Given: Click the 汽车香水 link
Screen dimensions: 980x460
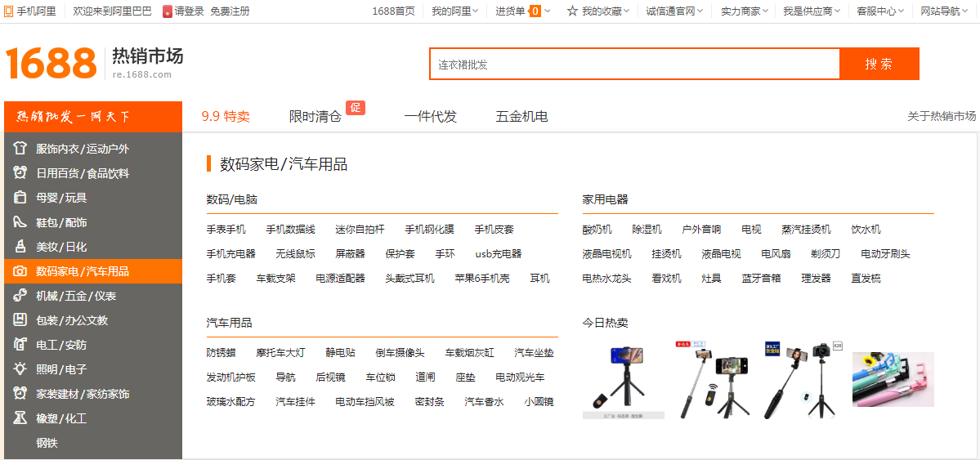Looking at the screenshot, I should 484,402.
